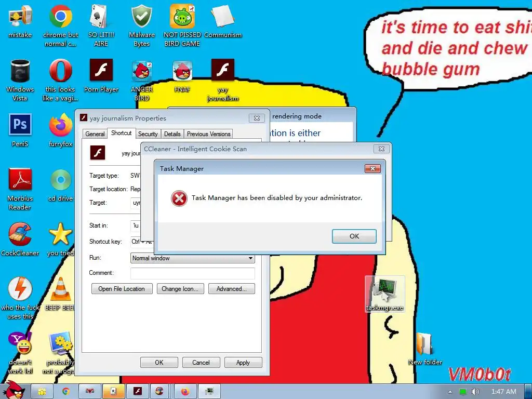Expand the Run 'Normal window' dropdown
The width and height of the screenshot is (532, 399).
coord(193,258)
